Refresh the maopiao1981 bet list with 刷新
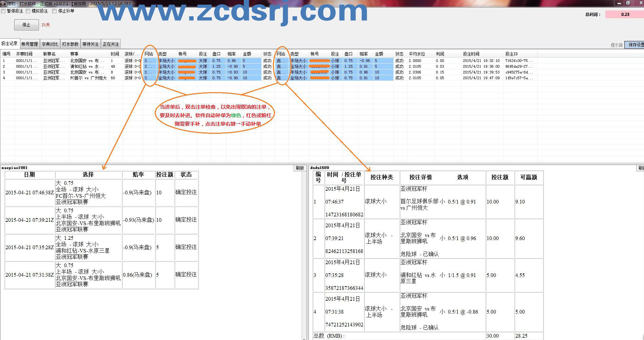644x340 pixels. click(x=300, y=168)
